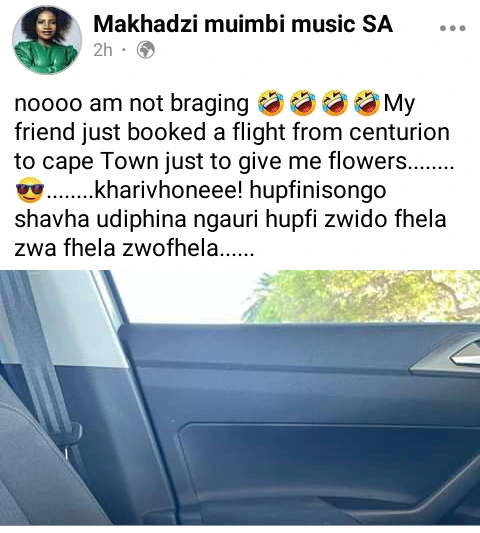The image size is (480, 533).
Task: Click the word 'centurion' in the post
Action: 399,132
